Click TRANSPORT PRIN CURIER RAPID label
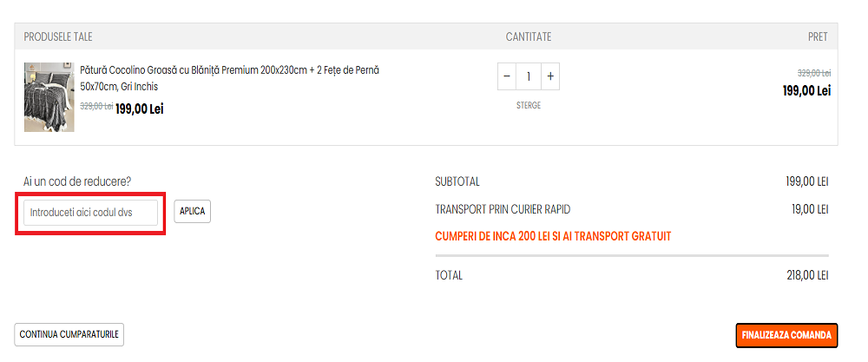Screen dimensions: 868x362 click(503, 209)
